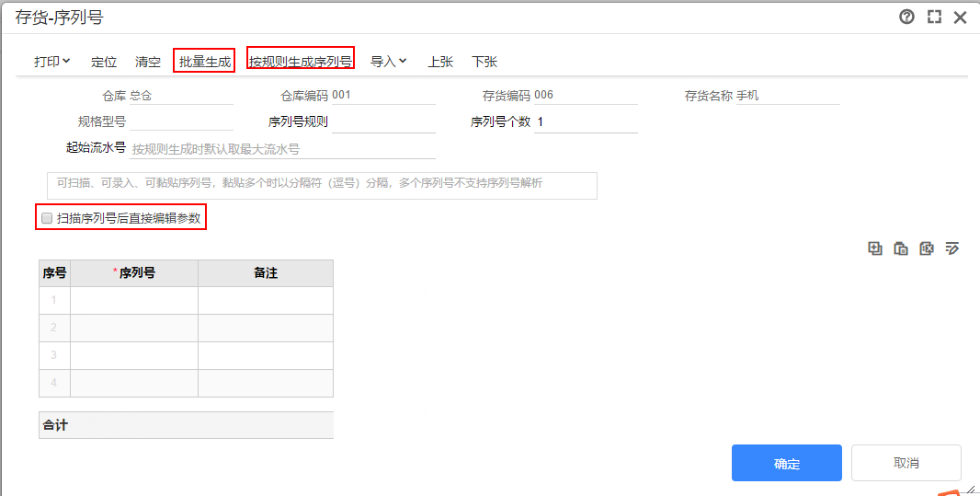Go to next record with 下张

(x=484, y=62)
